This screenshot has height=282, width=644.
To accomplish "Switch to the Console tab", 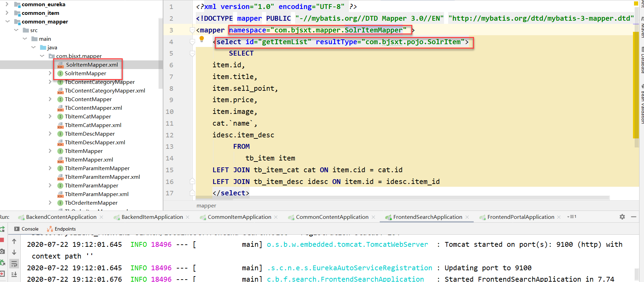I will click(x=26, y=229).
